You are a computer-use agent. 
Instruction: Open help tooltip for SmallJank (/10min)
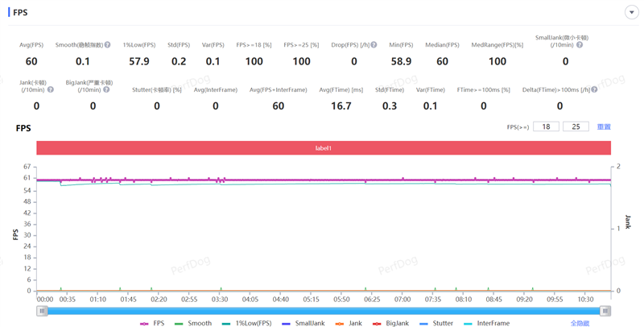tap(580, 45)
